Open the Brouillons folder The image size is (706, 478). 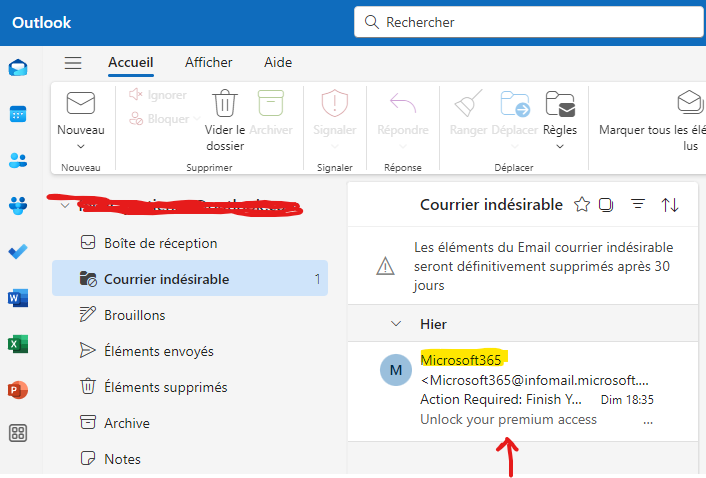pos(190,315)
